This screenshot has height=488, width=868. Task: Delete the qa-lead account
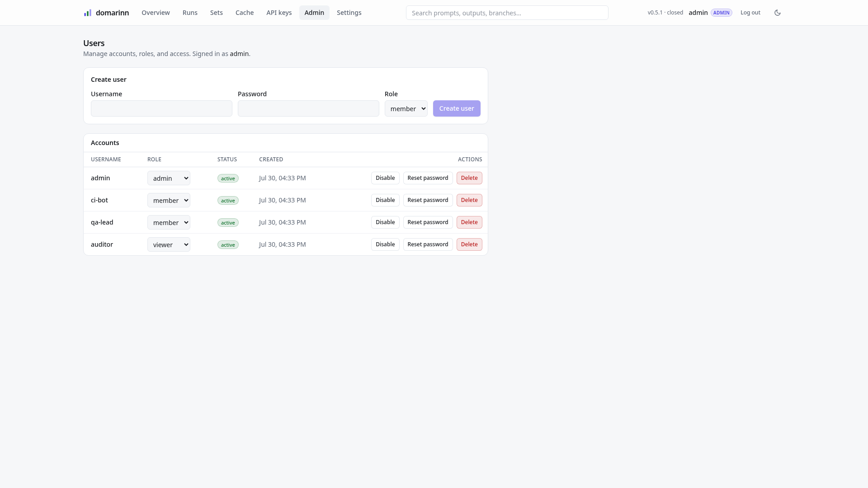click(x=469, y=222)
